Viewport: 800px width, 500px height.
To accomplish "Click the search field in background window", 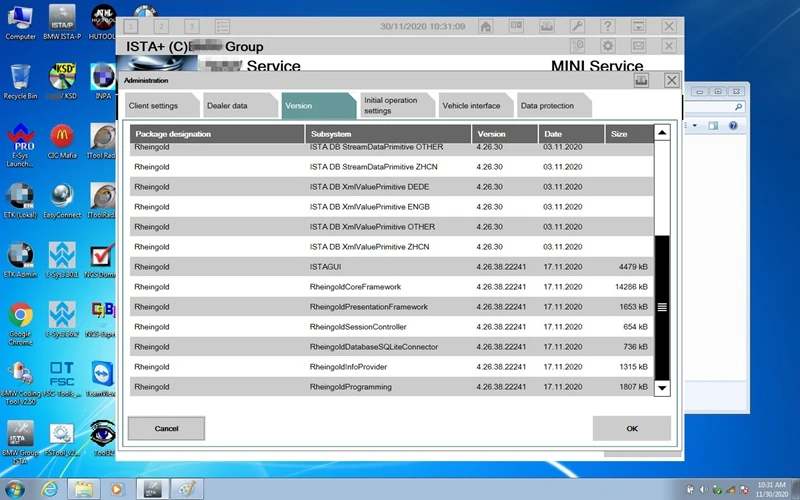I will [713, 107].
